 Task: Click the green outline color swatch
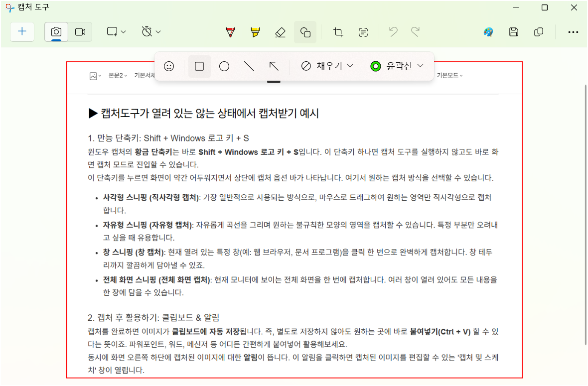376,66
